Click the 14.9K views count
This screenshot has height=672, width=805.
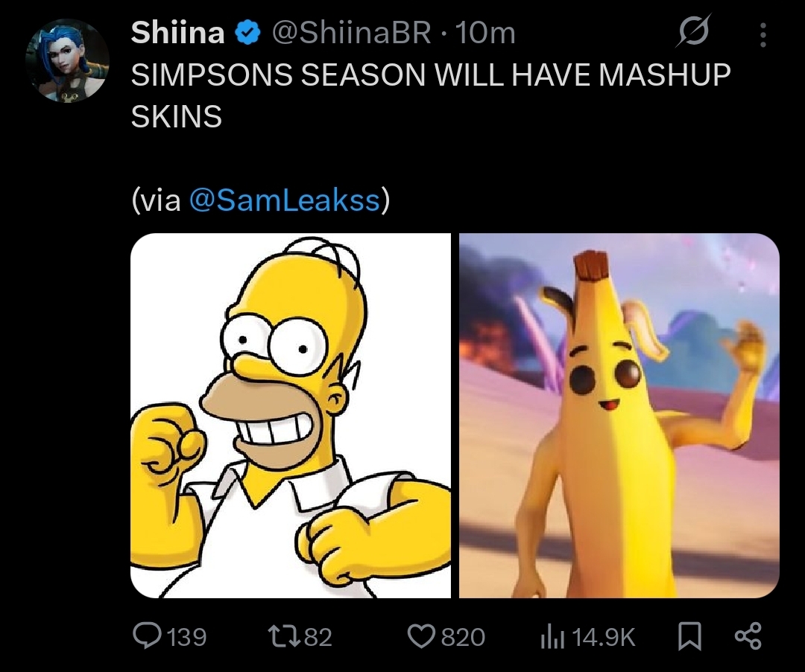(x=603, y=636)
